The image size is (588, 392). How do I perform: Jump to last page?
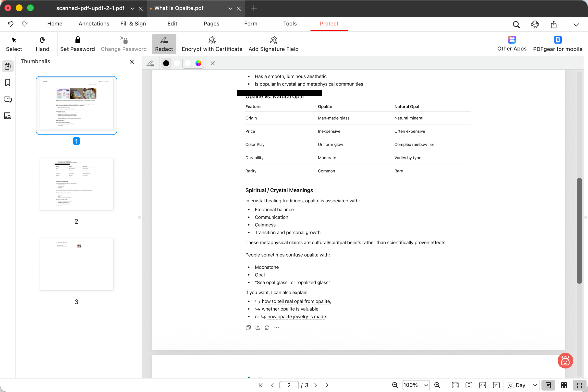tap(328, 385)
